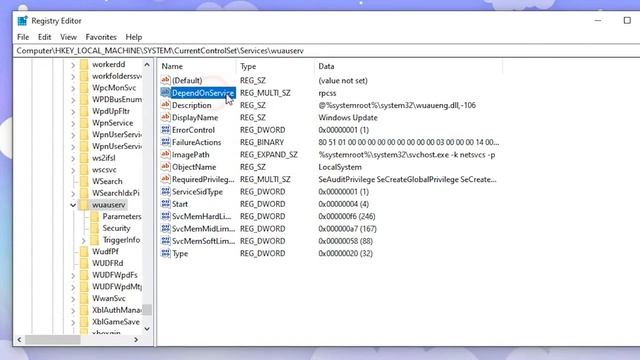Image resolution: width=640 pixels, height=360 pixels.
Task: Click the Description value string icon
Action: point(165,105)
